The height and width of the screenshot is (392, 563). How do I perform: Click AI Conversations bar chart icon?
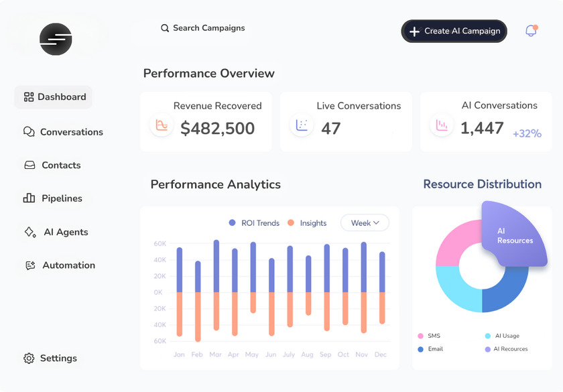[442, 125]
